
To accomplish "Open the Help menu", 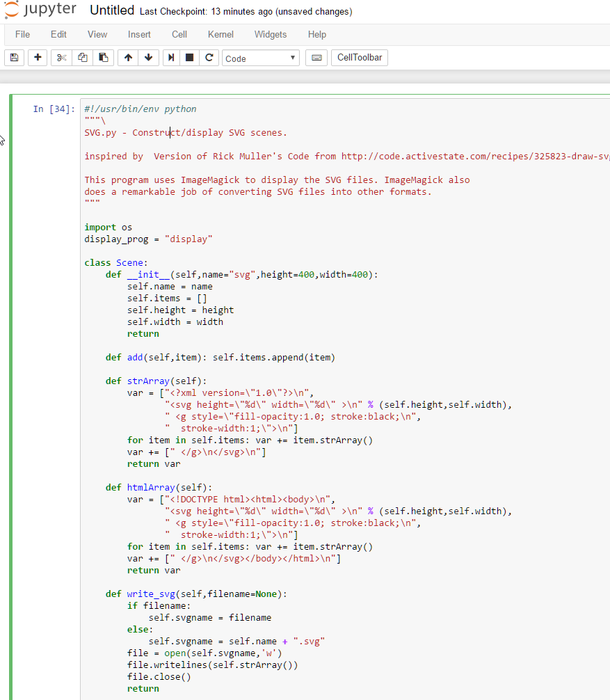I will 317,34.
